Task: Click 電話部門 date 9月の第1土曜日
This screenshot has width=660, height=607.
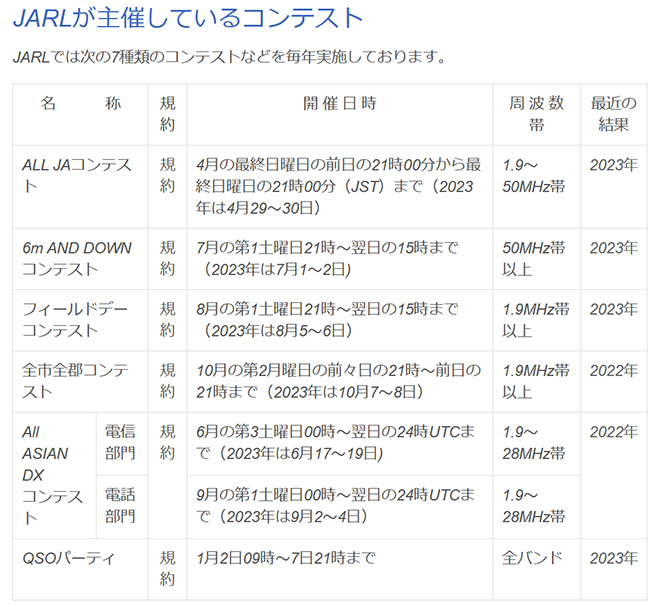Action: click(x=335, y=506)
